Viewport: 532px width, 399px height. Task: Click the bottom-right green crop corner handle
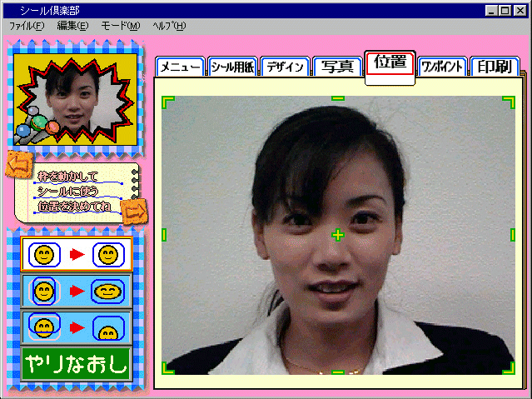[508, 367]
